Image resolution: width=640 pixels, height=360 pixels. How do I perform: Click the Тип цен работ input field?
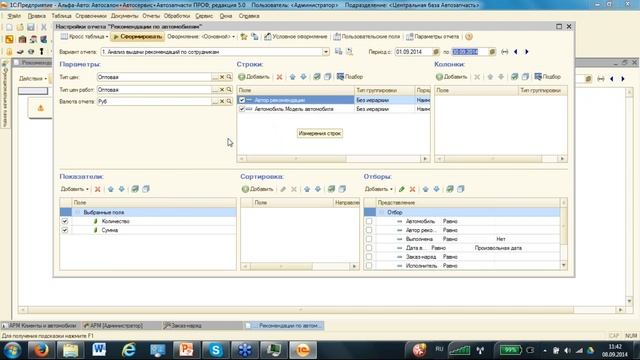[154, 89]
